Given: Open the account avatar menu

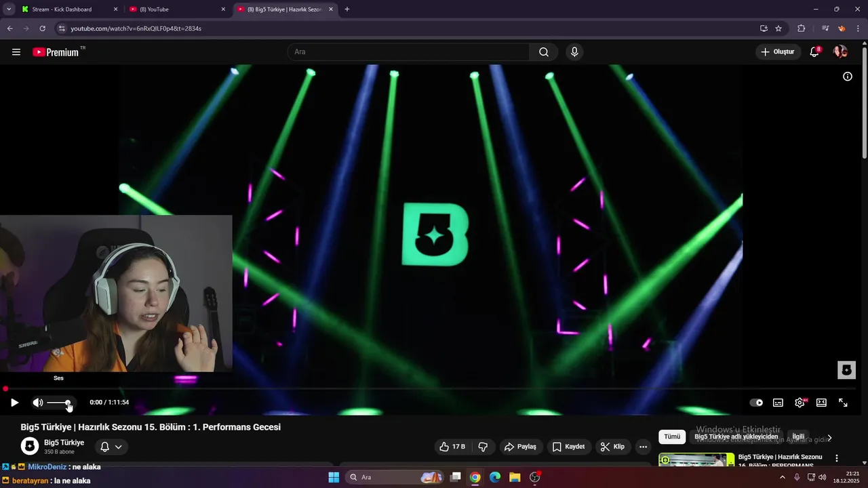Looking at the screenshot, I should click(840, 52).
